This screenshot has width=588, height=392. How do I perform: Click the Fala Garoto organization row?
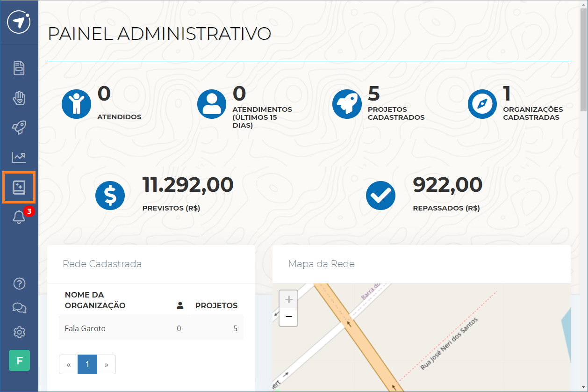pyautogui.click(x=151, y=328)
